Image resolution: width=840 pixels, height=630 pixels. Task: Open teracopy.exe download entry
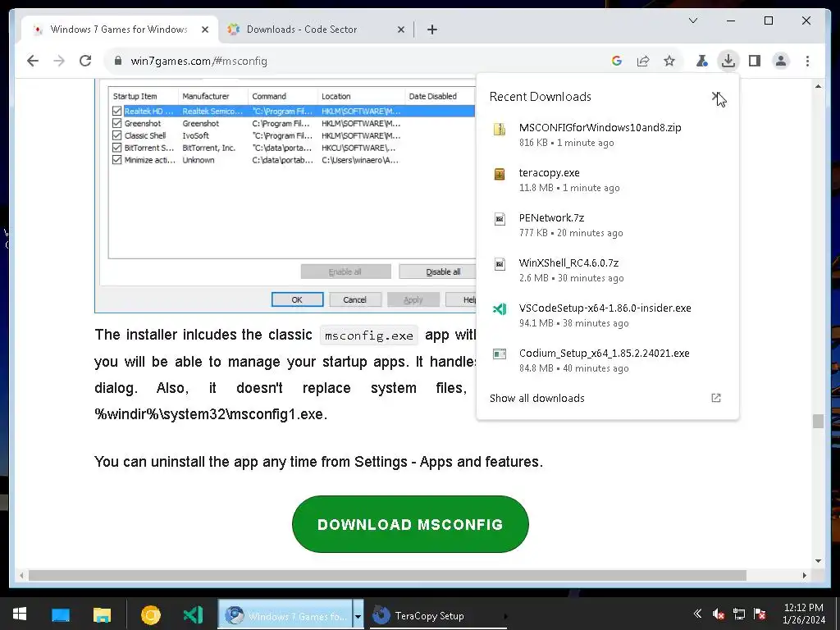click(x=607, y=180)
